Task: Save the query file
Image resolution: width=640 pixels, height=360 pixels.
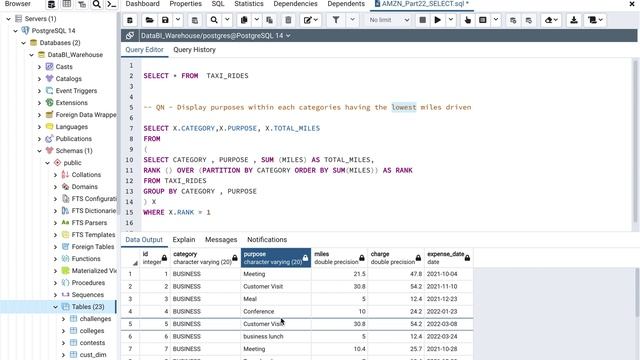Action: [165, 20]
